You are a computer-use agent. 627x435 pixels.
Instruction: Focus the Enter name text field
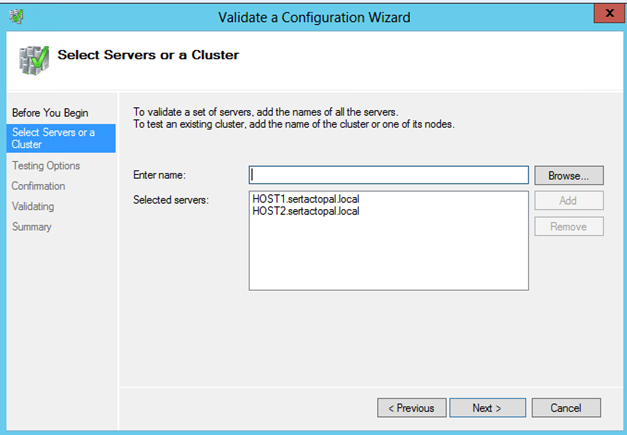click(388, 175)
